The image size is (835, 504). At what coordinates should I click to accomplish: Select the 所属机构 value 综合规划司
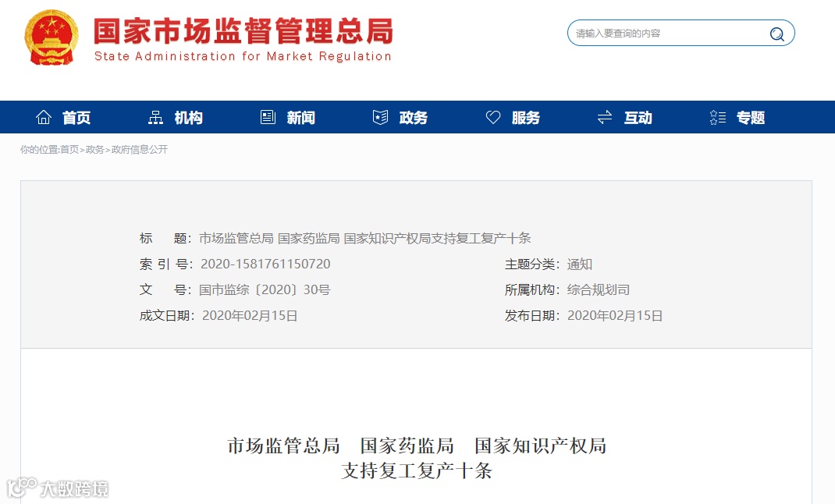[x=598, y=290]
